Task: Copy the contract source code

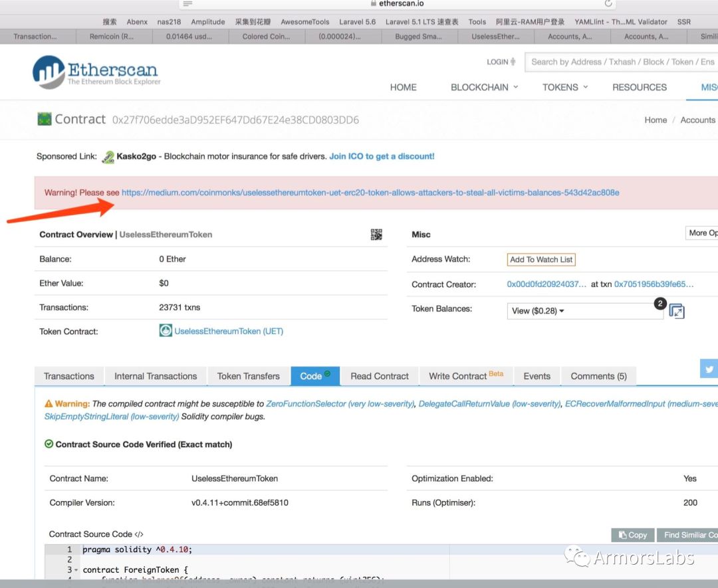Action: click(x=633, y=535)
